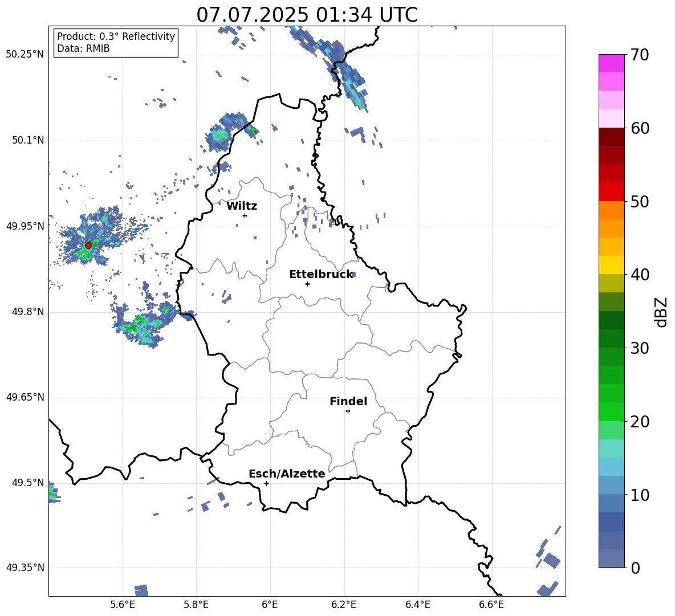Screen dimensions: 675x616
Task: Click the '6.4°E' longitude label
Action: coord(418,605)
